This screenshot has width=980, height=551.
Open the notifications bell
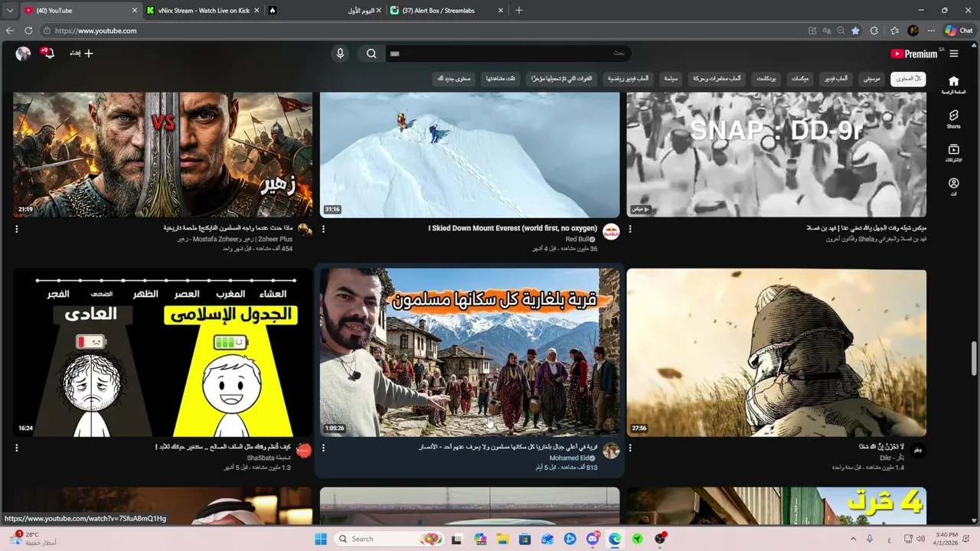pyautogui.click(x=47, y=54)
